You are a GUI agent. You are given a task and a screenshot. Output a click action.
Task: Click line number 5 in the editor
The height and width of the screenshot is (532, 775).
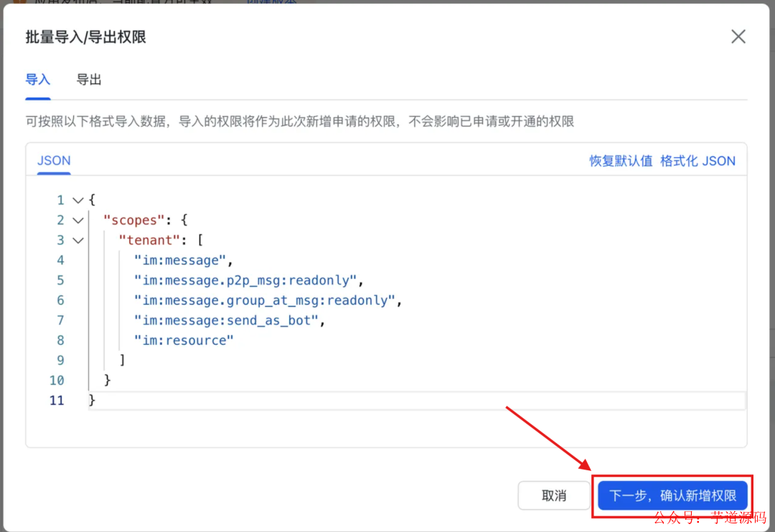60,280
